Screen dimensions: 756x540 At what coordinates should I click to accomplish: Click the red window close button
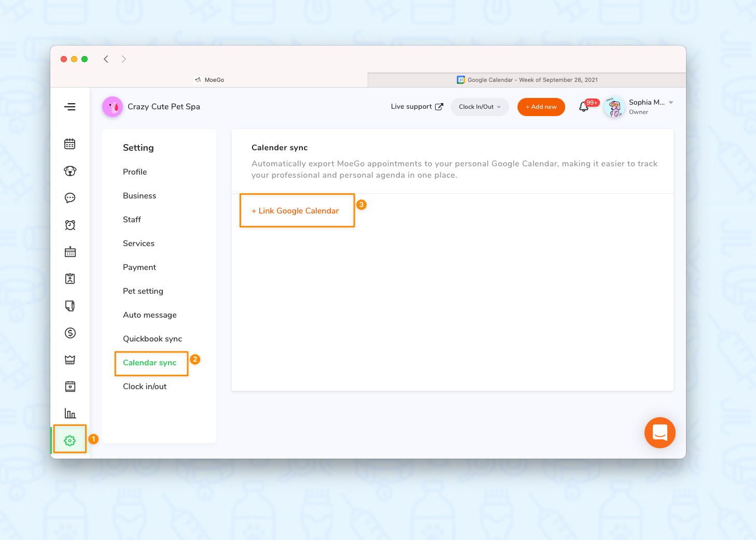pyautogui.click(x=64, y=59)
